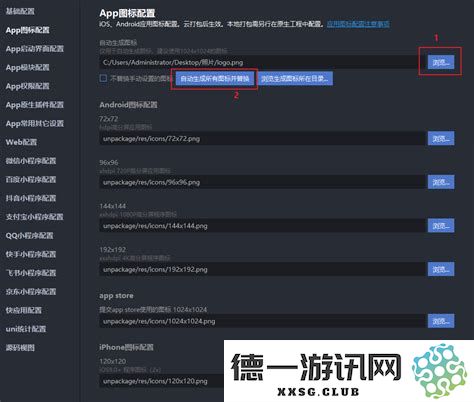Open 快应用配置
This screenshot has width=474, height=402.
24,310
